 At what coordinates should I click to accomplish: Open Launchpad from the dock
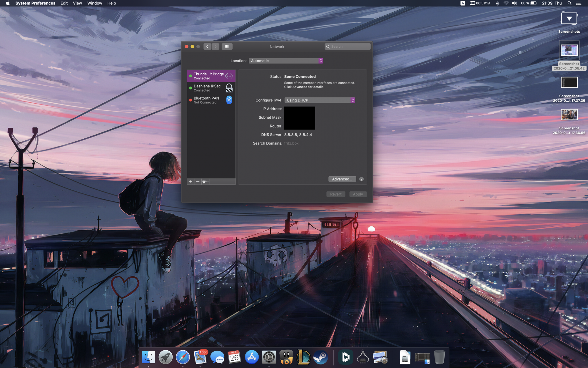click(x=166, y=357)
